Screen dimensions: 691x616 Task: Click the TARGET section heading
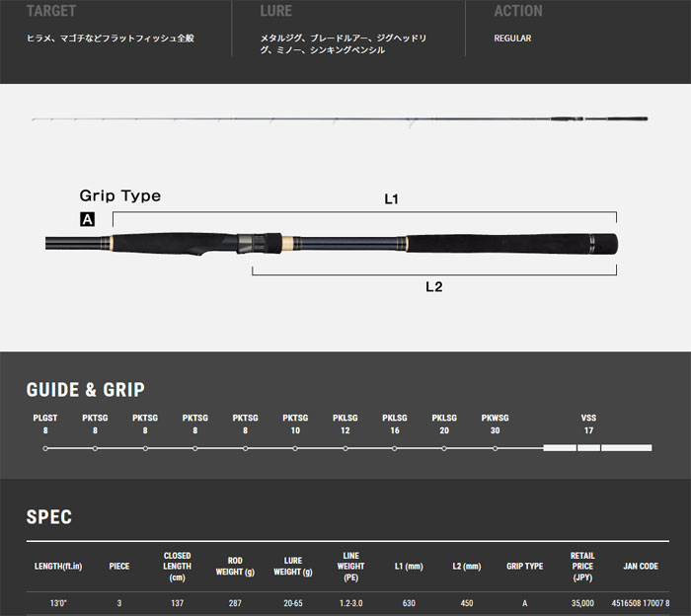[51, 11]
